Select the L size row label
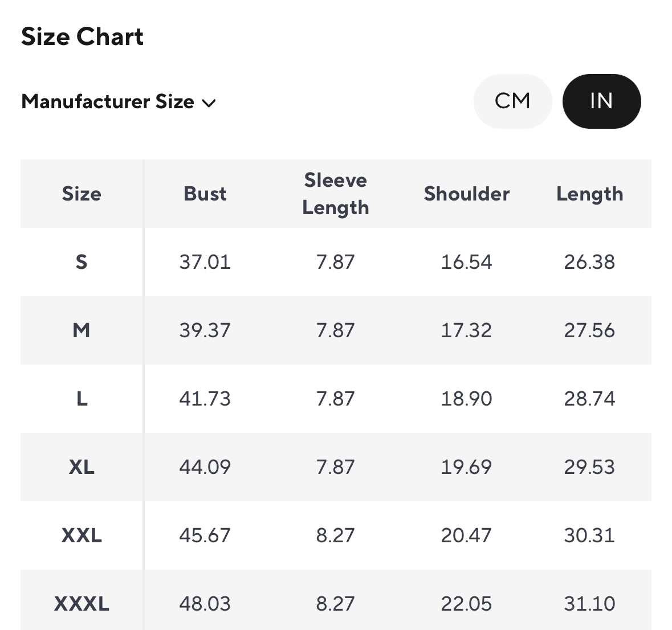Screen dimensions: 672x630 82,399
